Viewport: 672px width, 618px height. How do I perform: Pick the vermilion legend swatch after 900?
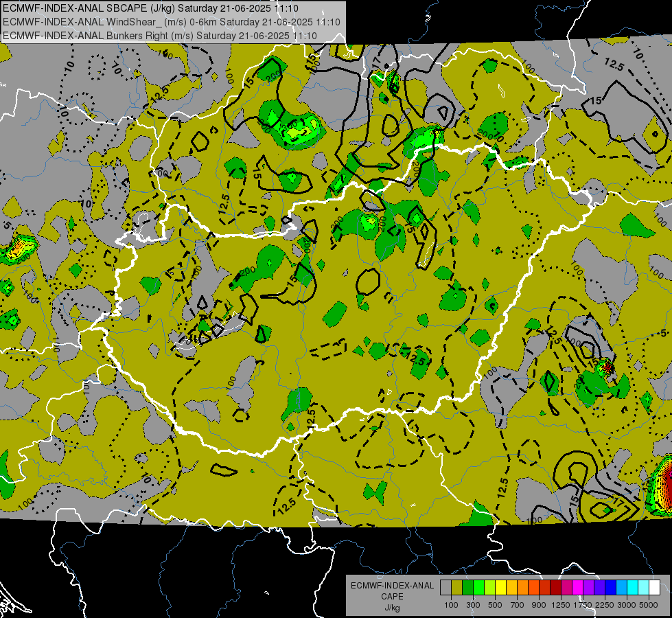click(x=545, y=587)
